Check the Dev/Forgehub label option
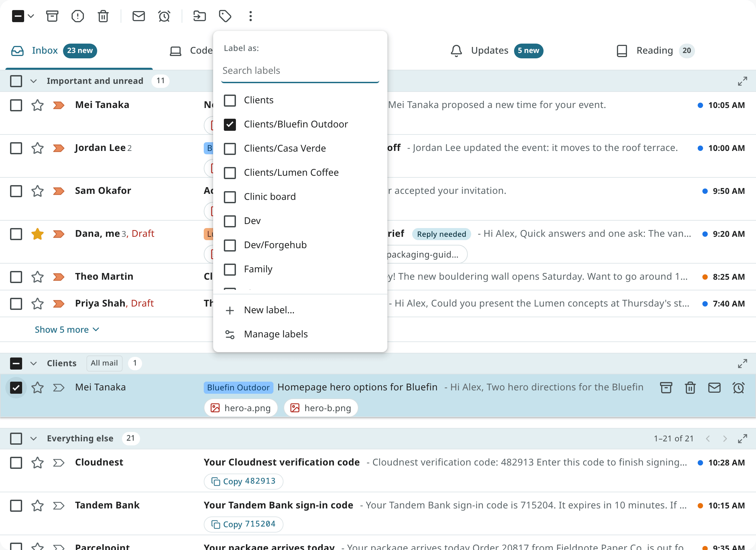 pos(230,245)
